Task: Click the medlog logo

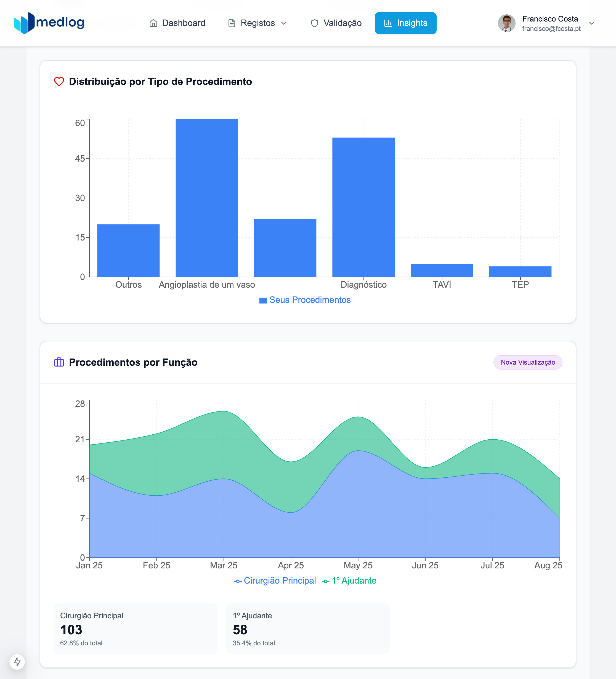Action: 49,23
